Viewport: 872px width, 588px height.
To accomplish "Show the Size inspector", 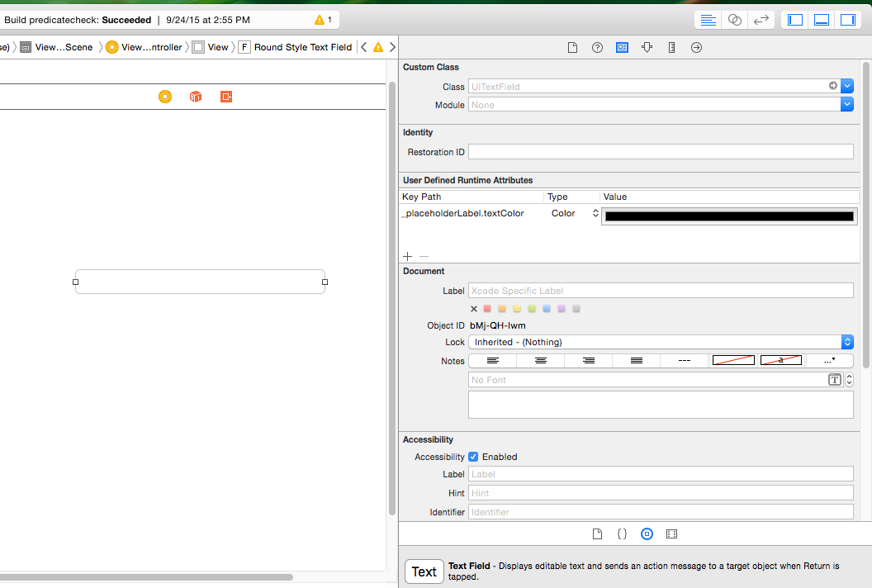I will coord(671,48).
